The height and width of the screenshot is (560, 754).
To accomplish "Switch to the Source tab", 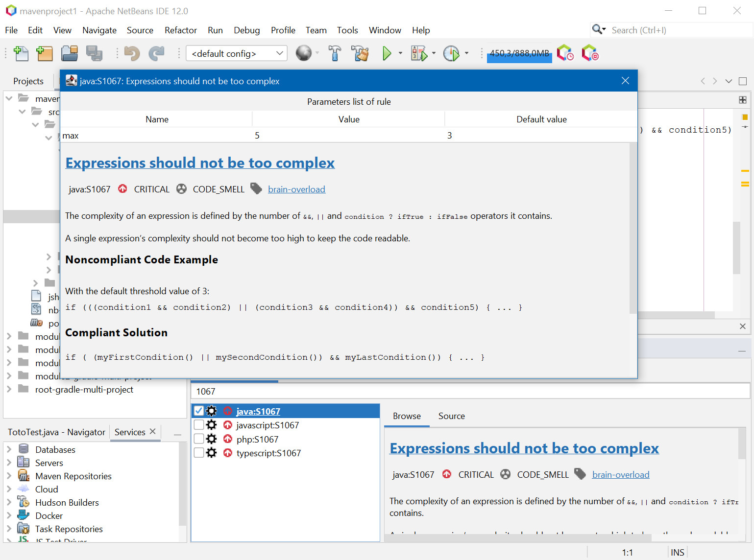I will click(451, 416).
